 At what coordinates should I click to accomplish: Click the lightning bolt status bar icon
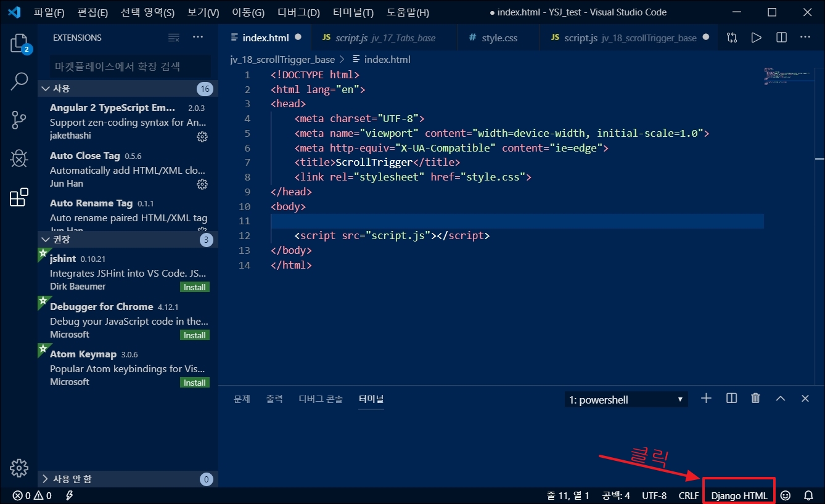[70, 495]
